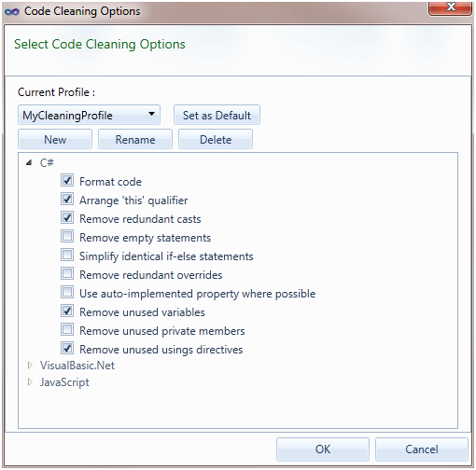The height and width of the screenshot is (470, 476).
Task: Toggle Arrange 'this' qualifier checkbox
Action: (67, 199)
